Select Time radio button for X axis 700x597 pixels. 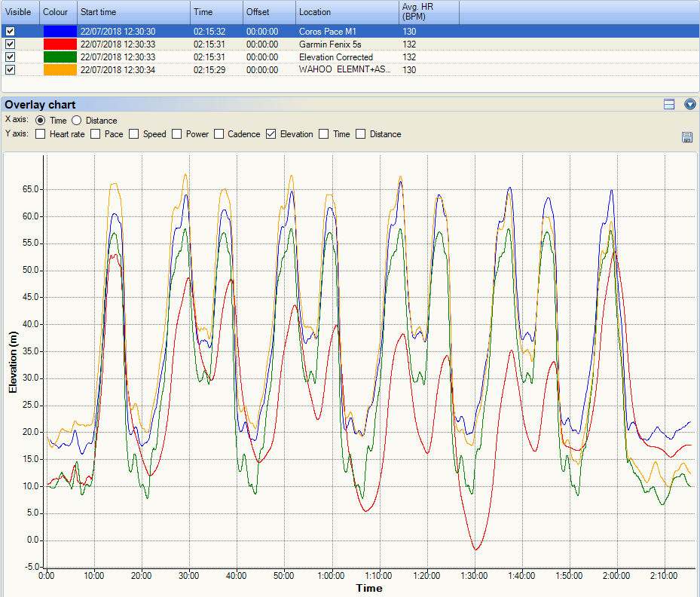pyautogui.click(x=41, y=121)
